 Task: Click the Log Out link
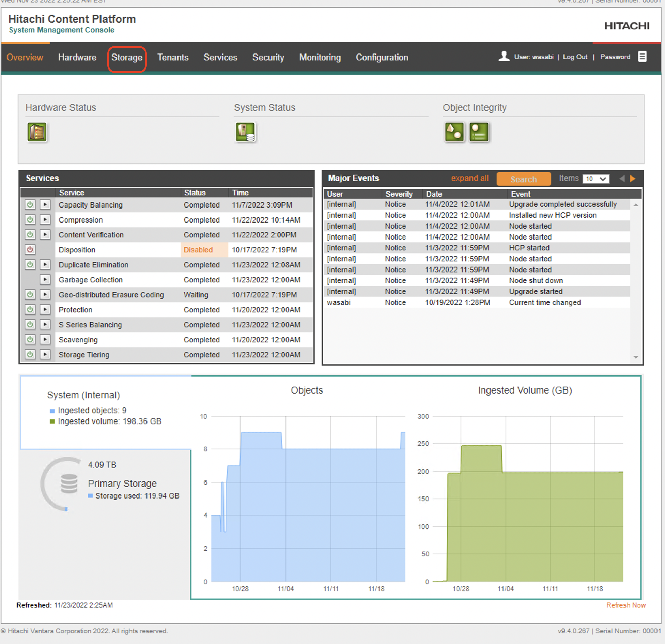coord(575,57)
